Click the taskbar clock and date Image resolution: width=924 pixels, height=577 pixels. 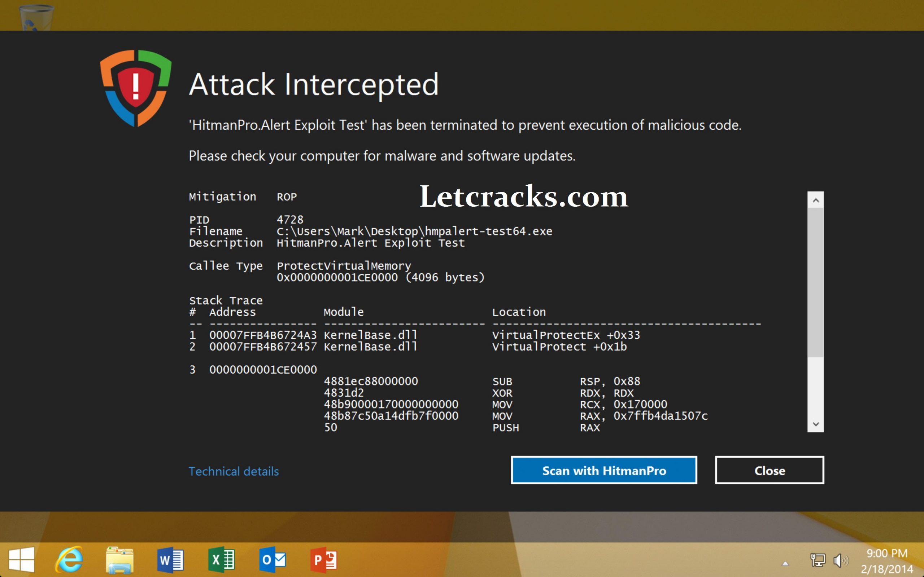886,560
